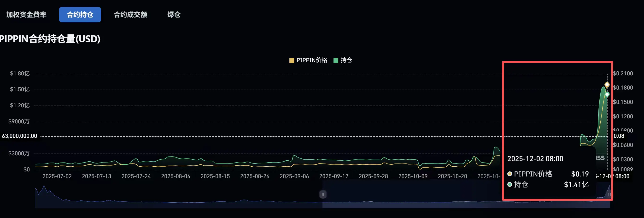Click the $0.1200 right axis label
Screen dimensions: 644x218
coord(623,116)
